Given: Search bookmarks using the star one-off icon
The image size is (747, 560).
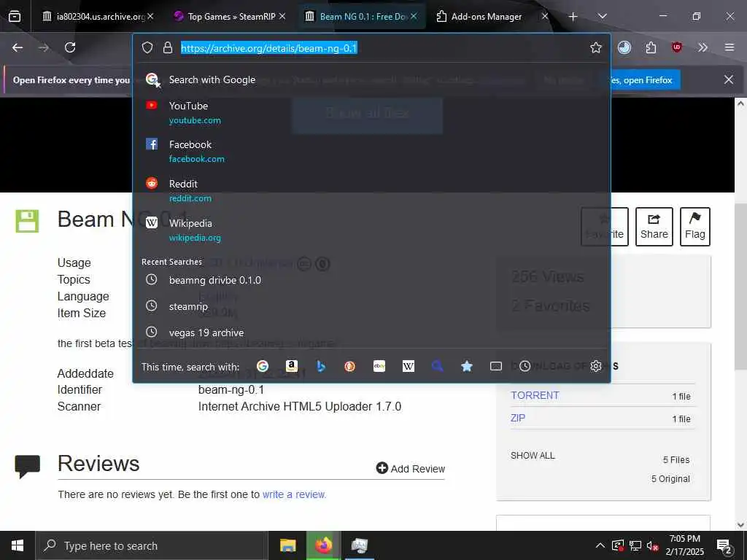Looking at the screenshot, I should [467, 366].
